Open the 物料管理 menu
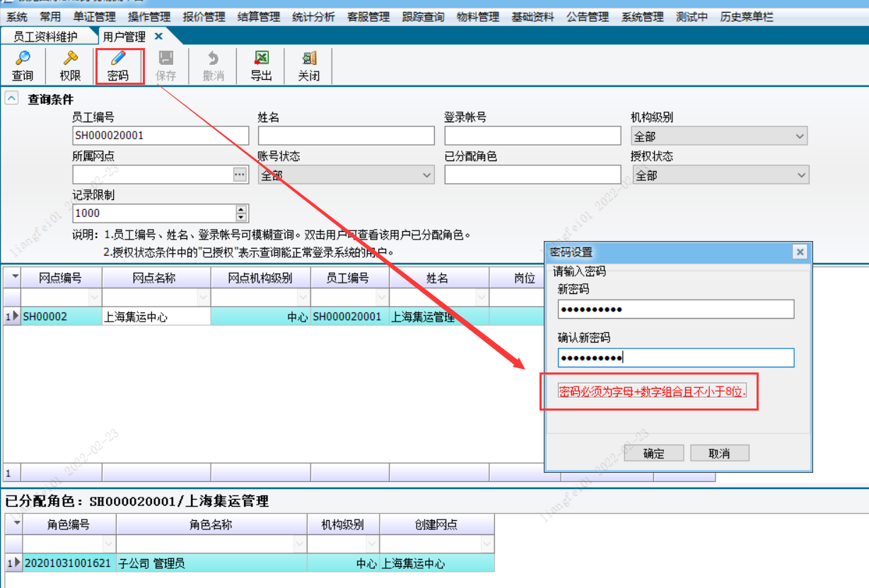Viewport: 869px width, 588px height. (x=478, y=16)
